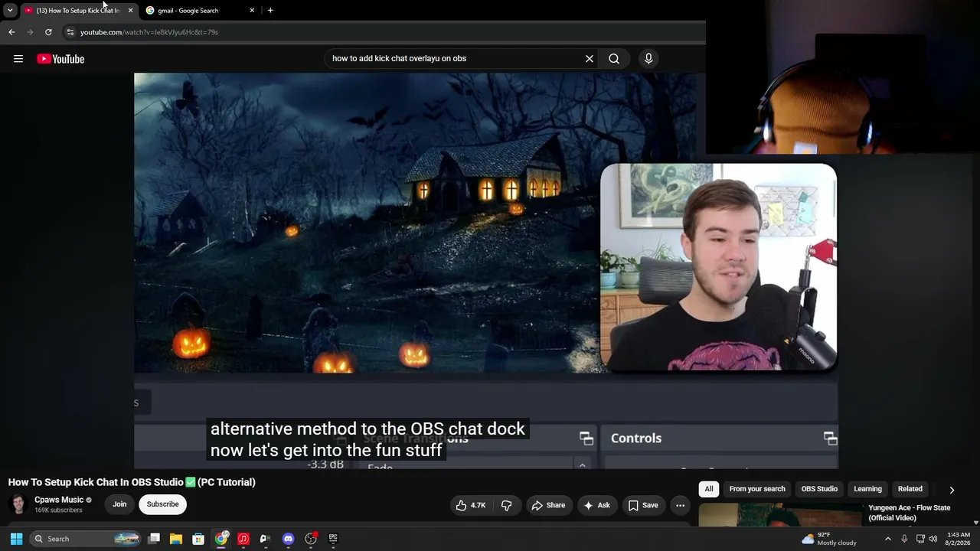The height and width of the screenshot is (551, 980).
Task: Click the Windows taskbar Search box
Action: click(86, 539)
